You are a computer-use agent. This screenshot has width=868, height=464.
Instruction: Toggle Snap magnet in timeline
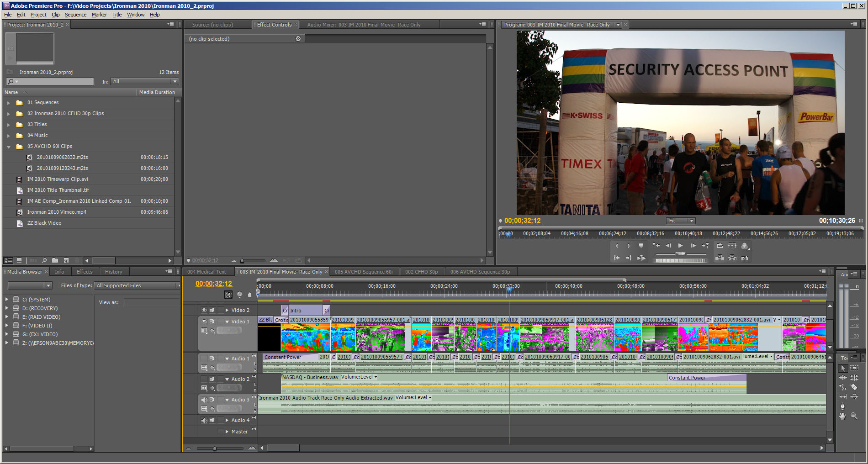click(228, 295)
